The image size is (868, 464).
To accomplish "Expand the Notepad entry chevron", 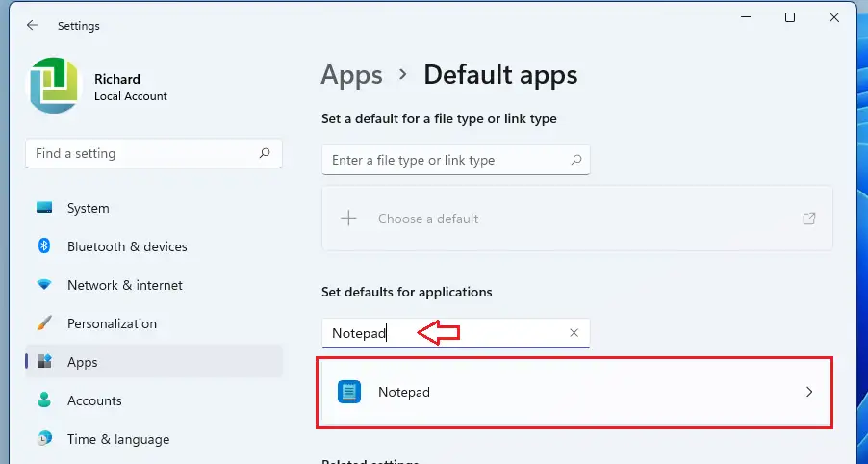I will pyautogui.click(x=809, y=392).
